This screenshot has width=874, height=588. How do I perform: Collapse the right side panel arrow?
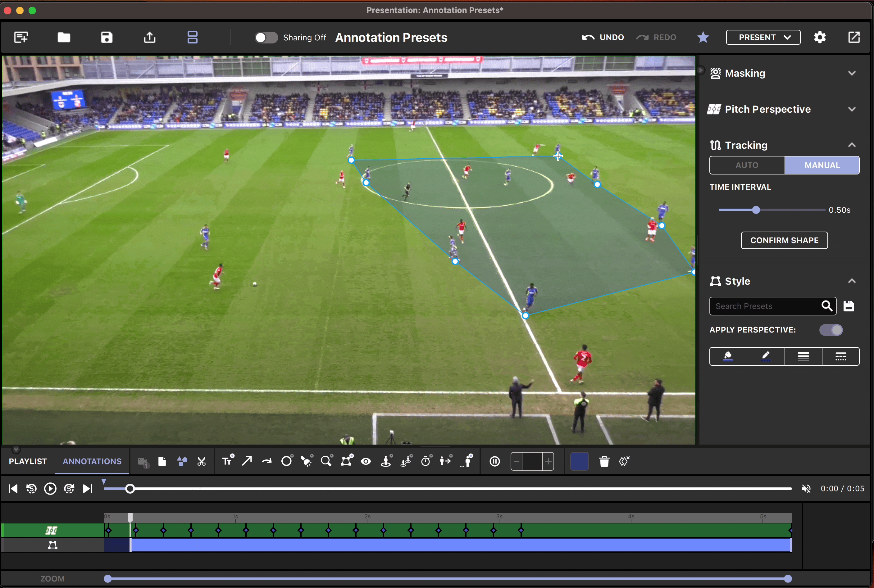(700, 70)
